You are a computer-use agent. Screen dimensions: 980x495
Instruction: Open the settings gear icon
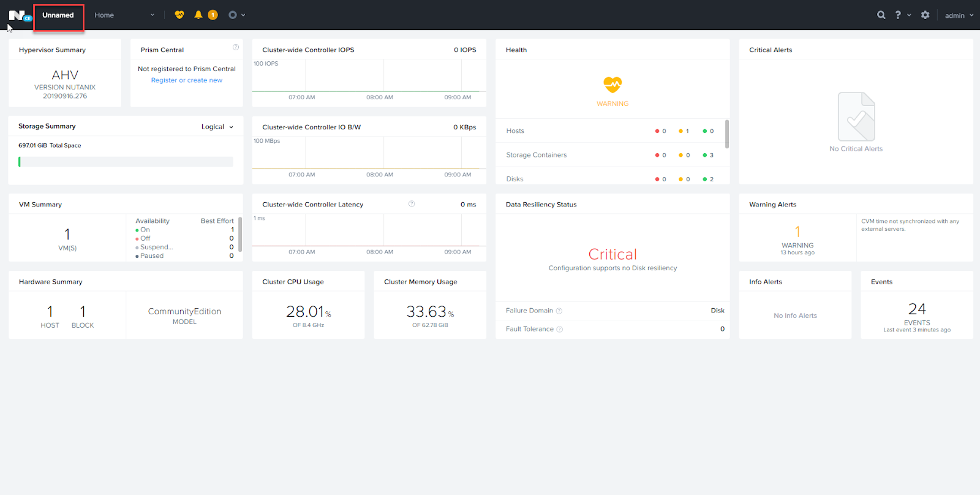925,15
